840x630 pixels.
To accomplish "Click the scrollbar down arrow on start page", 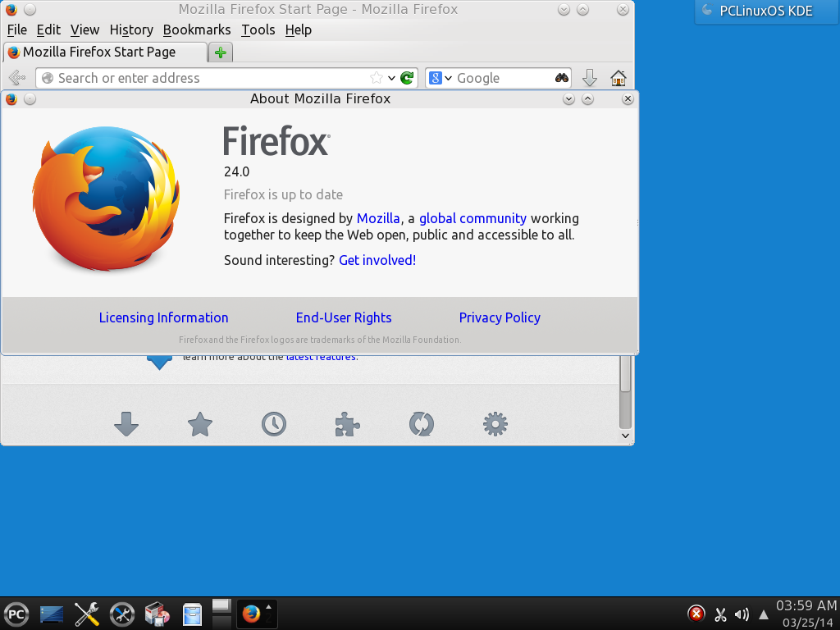I will point(625,436).
